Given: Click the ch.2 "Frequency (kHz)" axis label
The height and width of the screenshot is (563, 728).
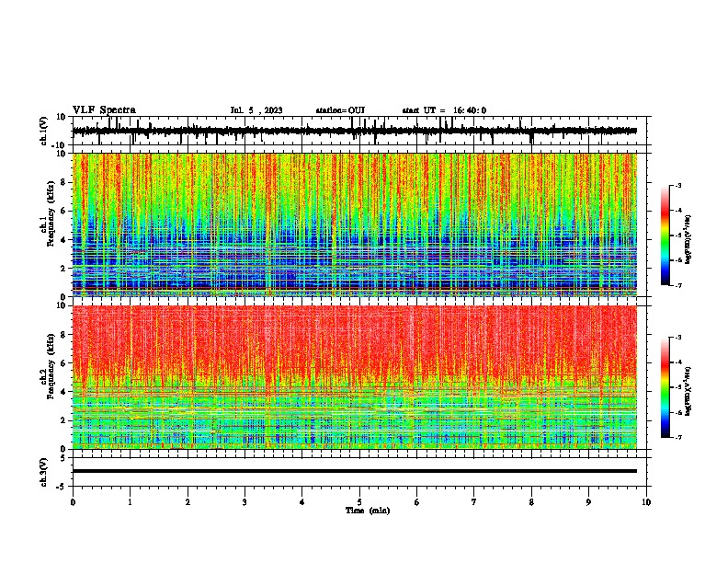Looking at the screenshot, I should 51,366.
